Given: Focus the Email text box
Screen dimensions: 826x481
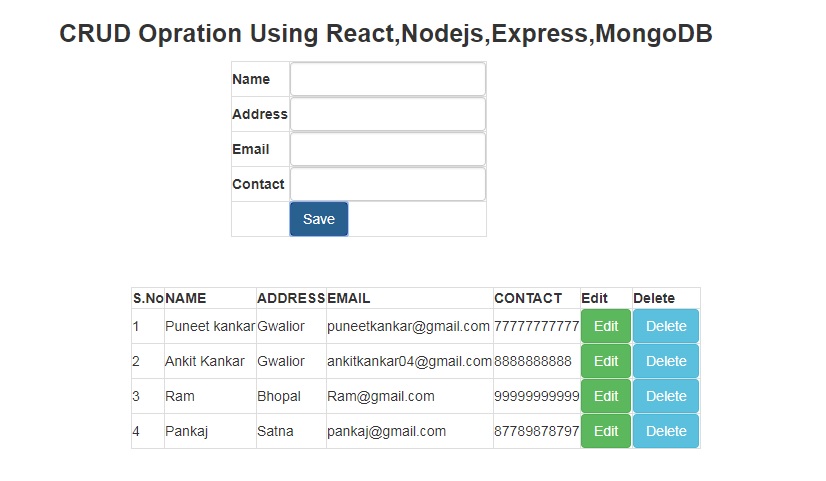Looking at the screenshot, I should 387,149.
